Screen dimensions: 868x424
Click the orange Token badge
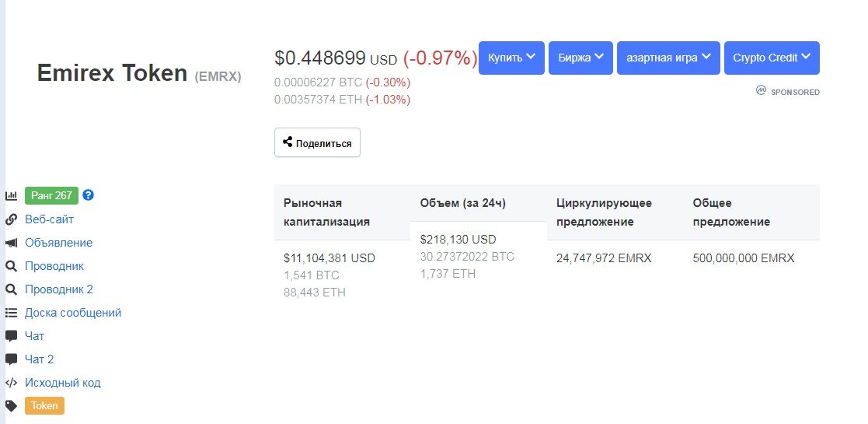pos(44,405)
